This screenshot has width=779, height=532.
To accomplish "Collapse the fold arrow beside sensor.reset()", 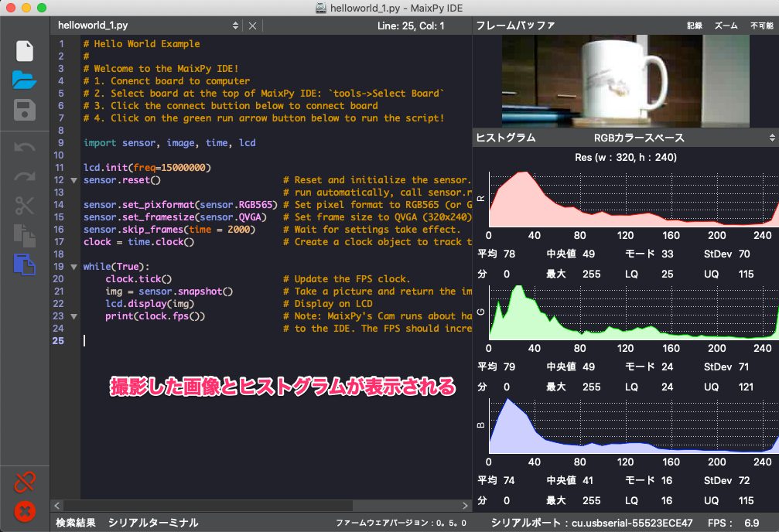I will click(x=73, y=180).
